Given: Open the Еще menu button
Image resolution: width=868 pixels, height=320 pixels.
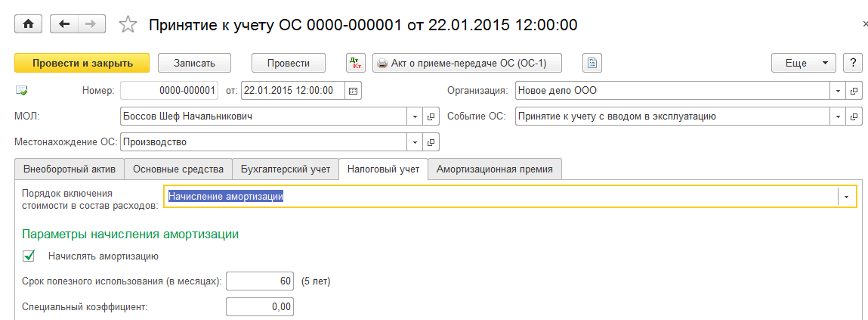Looking at the screenshot, I should point(803,64).
